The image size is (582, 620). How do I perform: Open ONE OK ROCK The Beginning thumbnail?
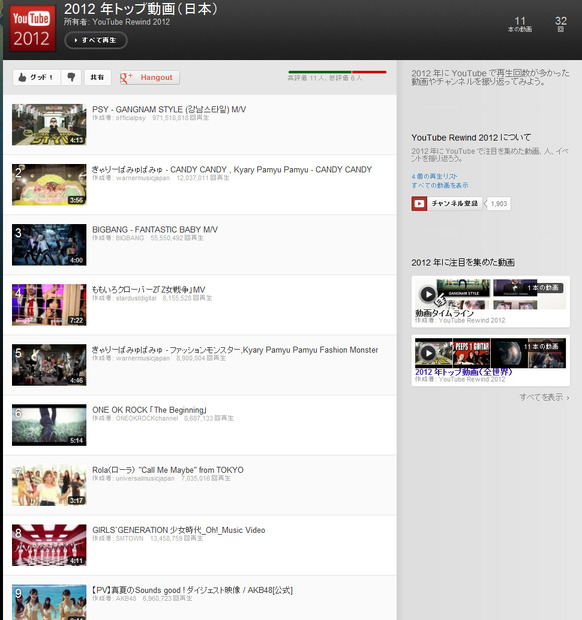49,425
